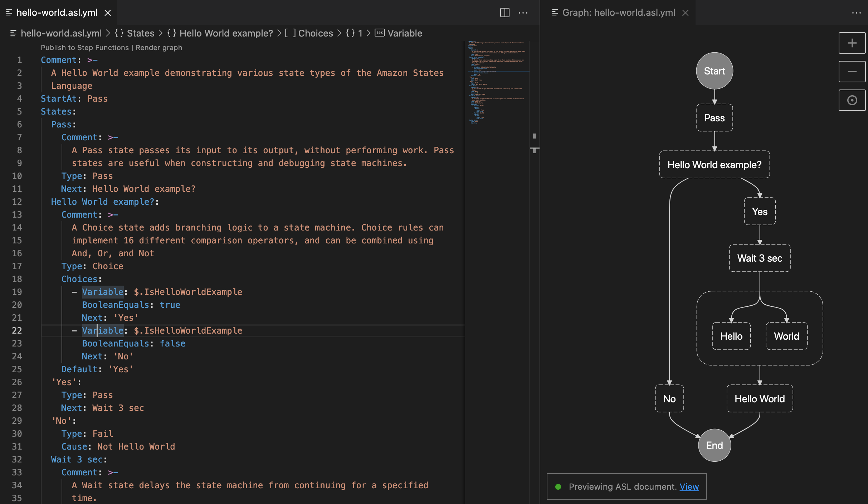Click the Render graph link
The image size is (868, 504).
(x=160, y=47)
